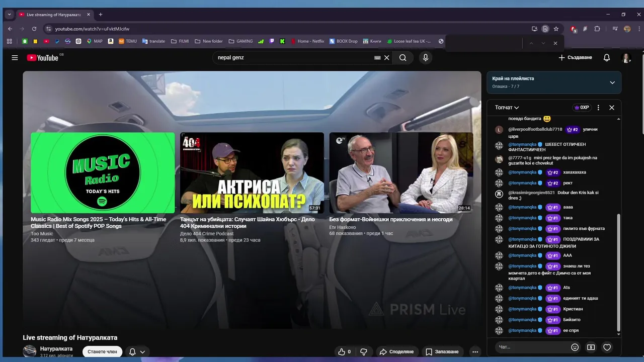Open the emoji picker in chat
This screenshot has height=362, width=644.
(x=575, y=347)
